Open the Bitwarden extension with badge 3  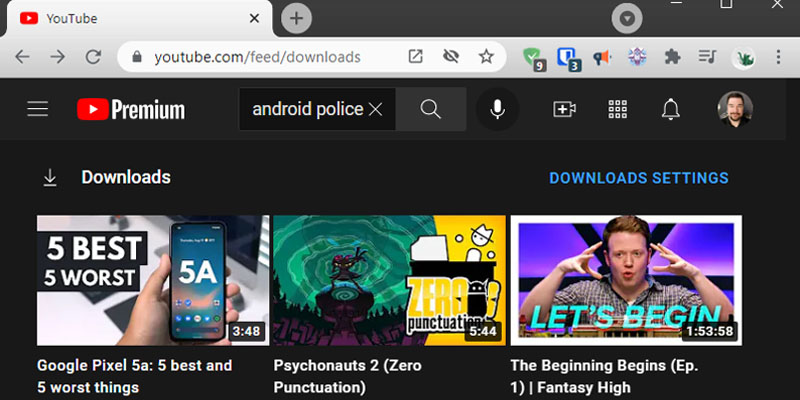click(568, 58)
